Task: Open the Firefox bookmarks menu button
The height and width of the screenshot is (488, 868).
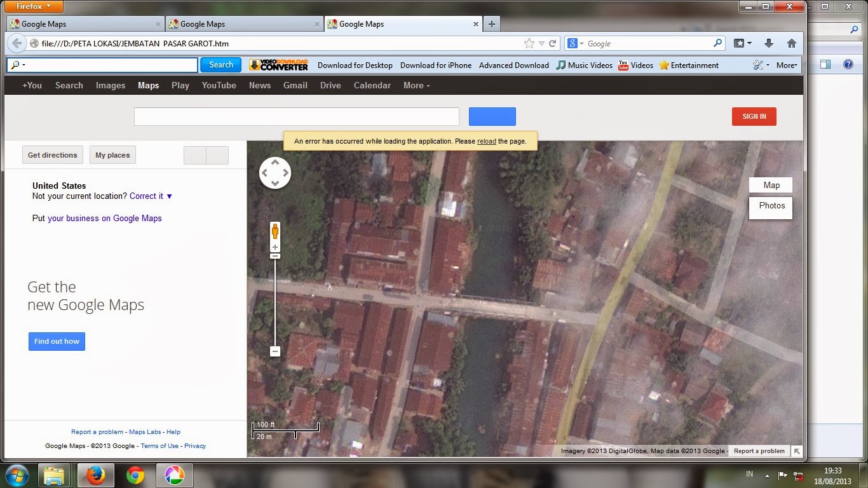Action: [x=743, y=43]
